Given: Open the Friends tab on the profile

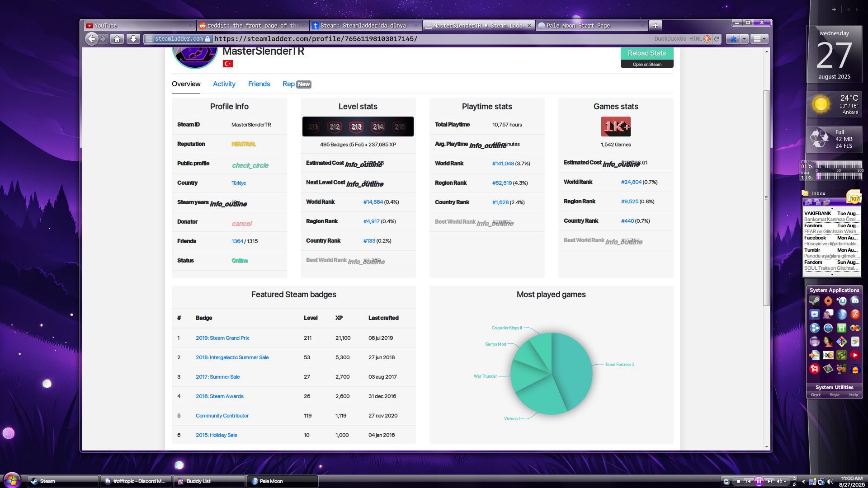Looking at the screenshot, I should (259, 84).
